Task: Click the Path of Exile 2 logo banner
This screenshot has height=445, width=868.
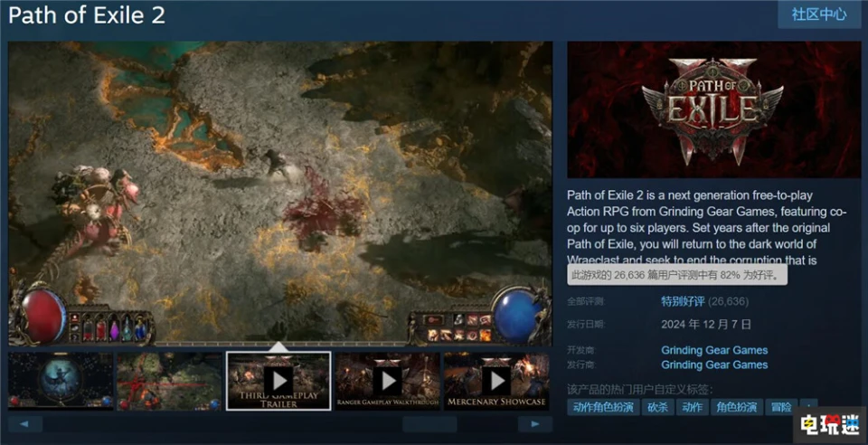Action: tap(713, 109)
